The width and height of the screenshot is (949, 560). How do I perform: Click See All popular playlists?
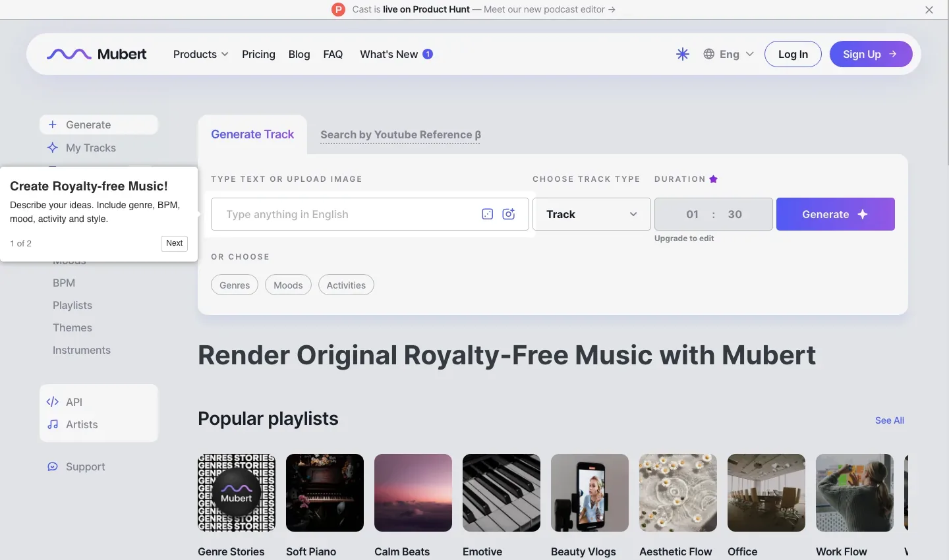click(890, 420)
